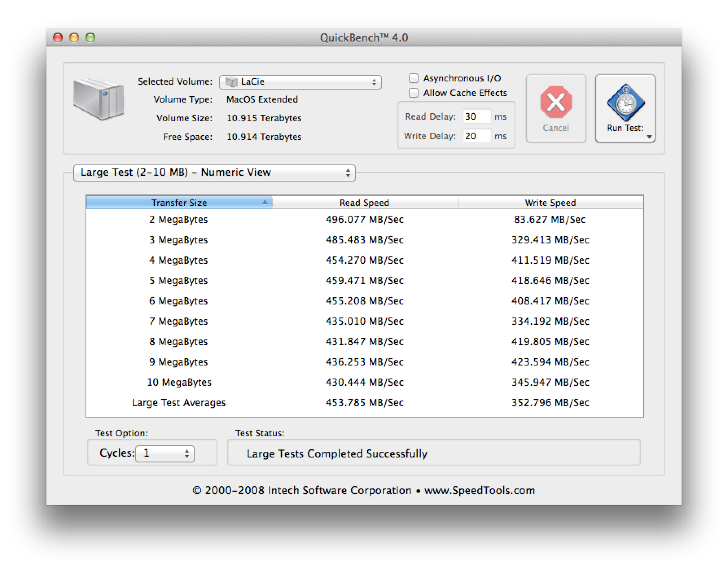Select the 9 MegaBytes row
Screen dimensions: 728x569
365,362
